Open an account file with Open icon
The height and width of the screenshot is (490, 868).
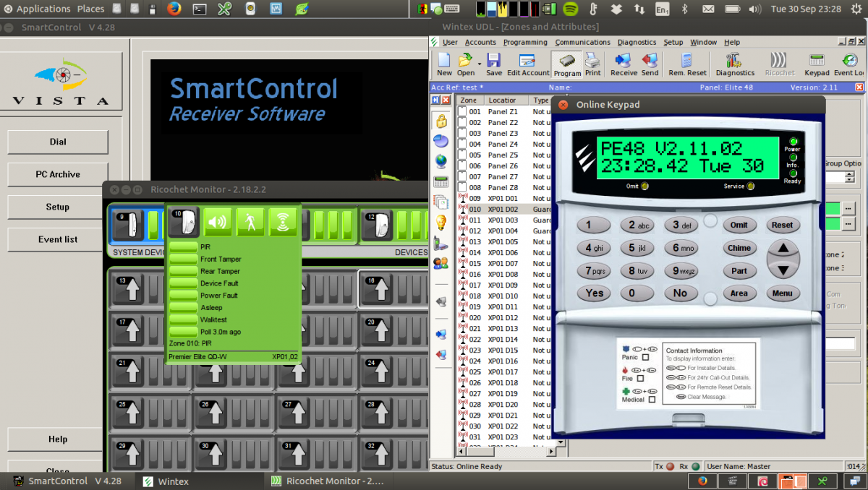coord(465,64)
